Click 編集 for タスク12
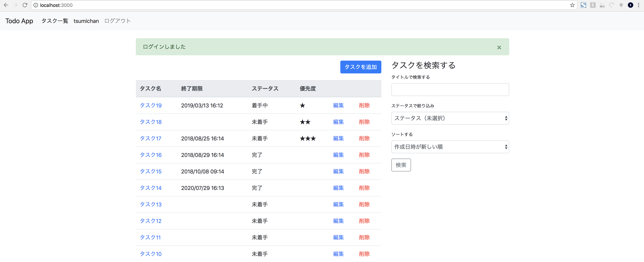The width and height of the screenshot is (644, 262). [x=338, y=221]
